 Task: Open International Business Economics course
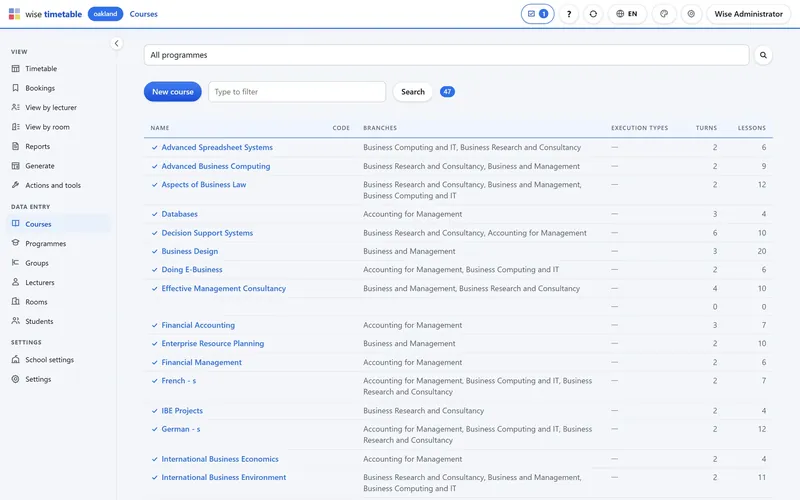coord(220,459)
